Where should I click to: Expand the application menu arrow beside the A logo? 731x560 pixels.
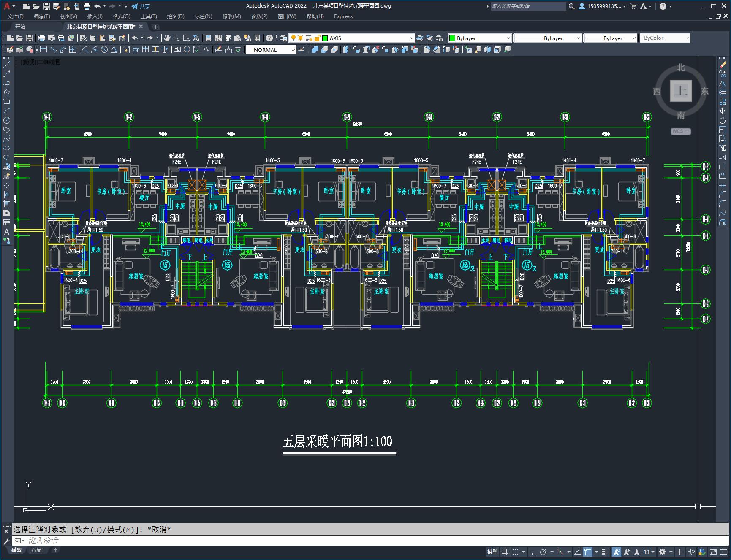pyautogui.click(x=14, y=6)
